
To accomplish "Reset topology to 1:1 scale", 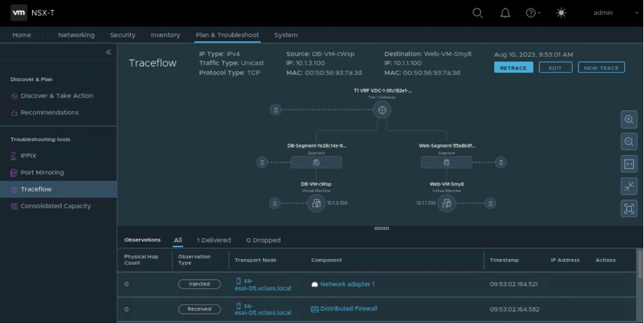I will click(x=628, y=164).
